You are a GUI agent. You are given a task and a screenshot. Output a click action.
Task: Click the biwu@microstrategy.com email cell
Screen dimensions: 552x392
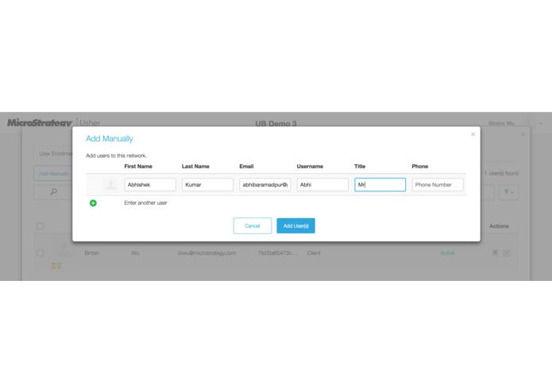coord(207,253)
